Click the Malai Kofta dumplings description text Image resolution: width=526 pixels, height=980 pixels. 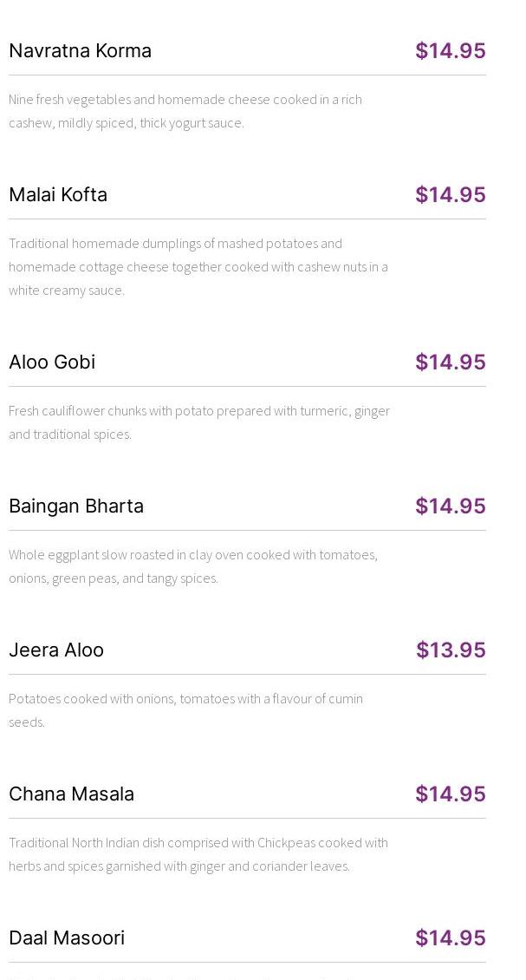pos(198,266)
